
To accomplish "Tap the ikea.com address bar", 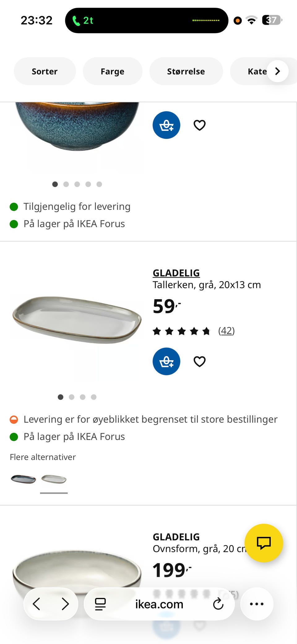I will pos(159,604).
